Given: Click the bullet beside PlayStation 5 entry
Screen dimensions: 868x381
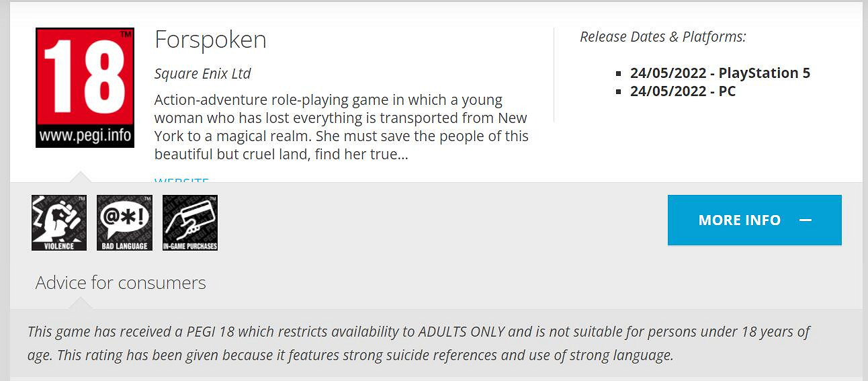Looking at the screenshot, I should tap(619, 73).
